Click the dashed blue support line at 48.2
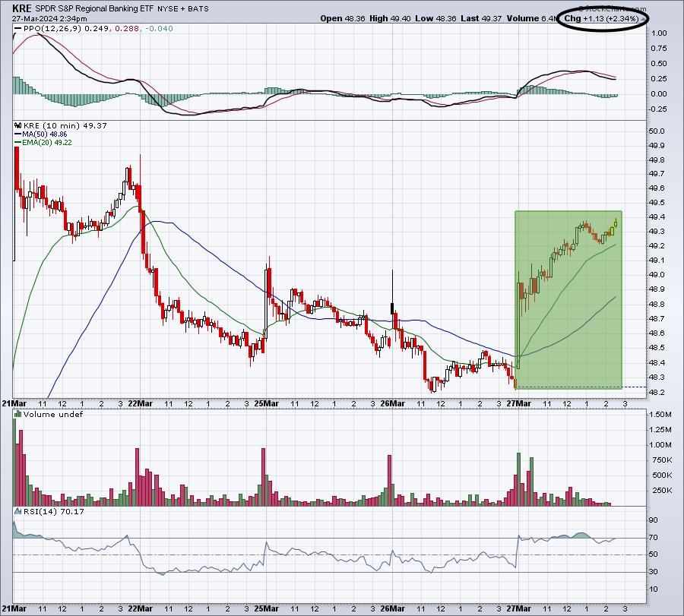 pyautogui.click(x=581, y=387)
